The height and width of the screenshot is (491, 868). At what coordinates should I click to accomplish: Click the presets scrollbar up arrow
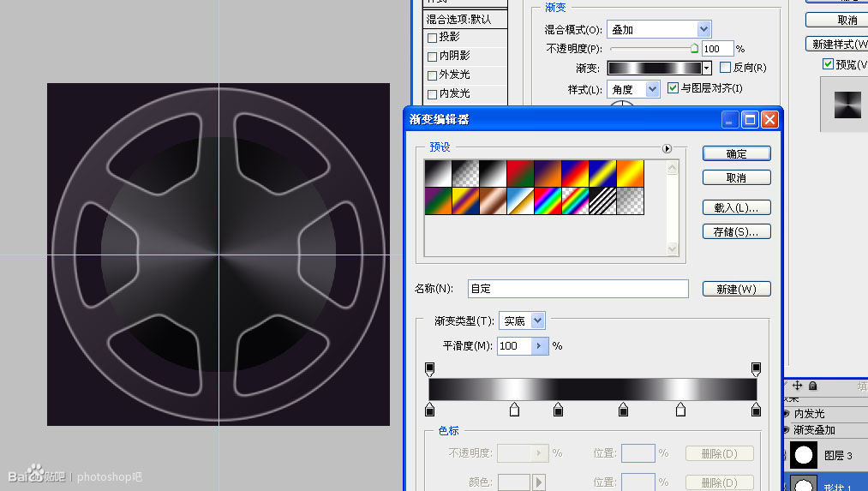[672, 167]
